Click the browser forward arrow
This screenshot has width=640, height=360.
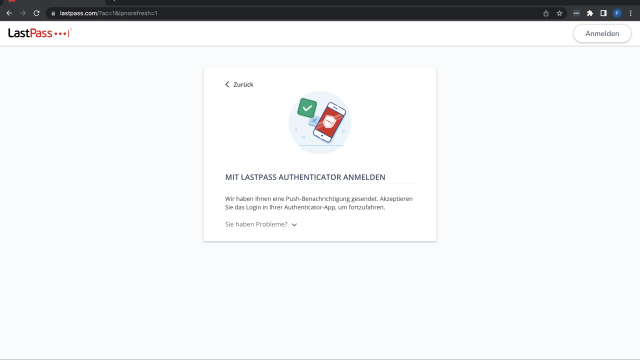[x=23, y=13]
